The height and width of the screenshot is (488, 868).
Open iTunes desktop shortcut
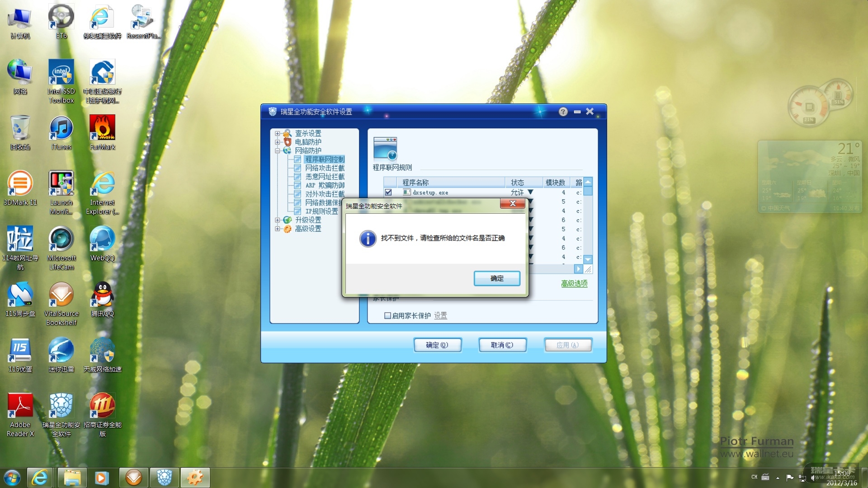[61, 128]
